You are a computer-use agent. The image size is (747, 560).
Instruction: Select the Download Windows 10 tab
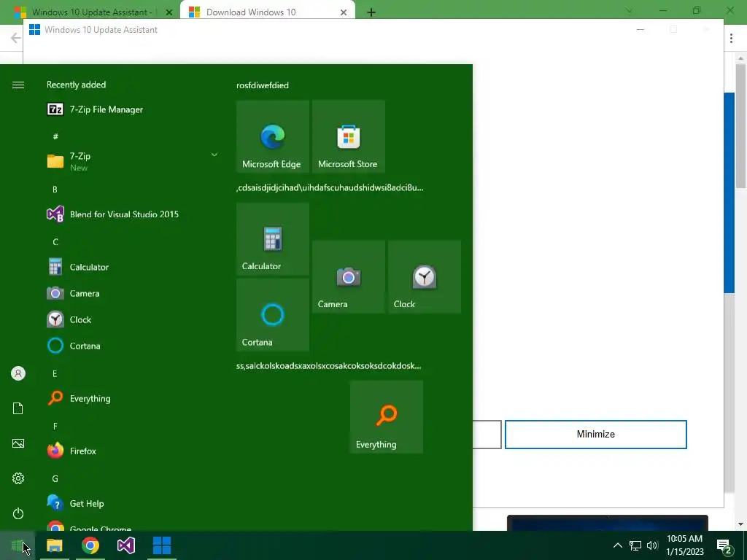(x=267, y=12)
